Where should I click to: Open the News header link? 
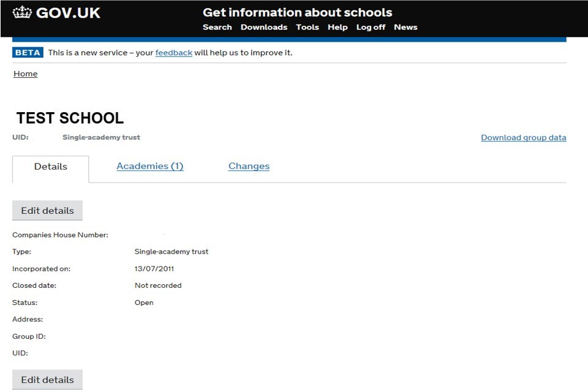click(x=405, y=27)
